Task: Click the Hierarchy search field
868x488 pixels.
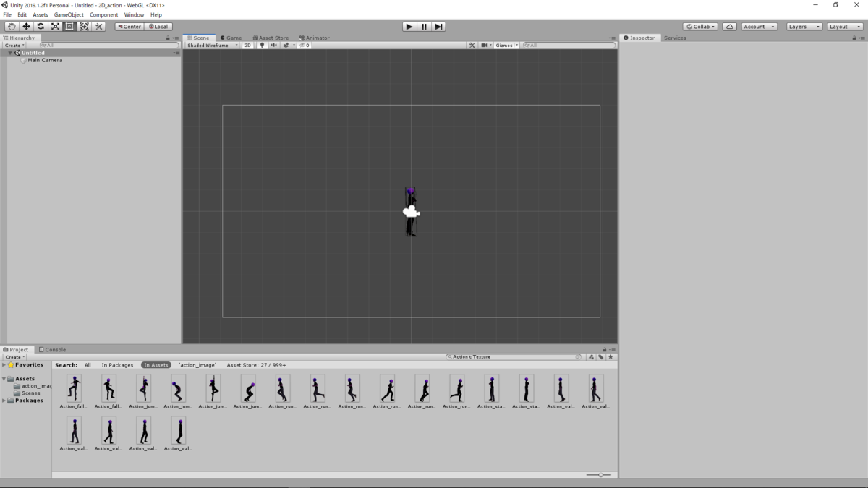Action: coord(109,46)
